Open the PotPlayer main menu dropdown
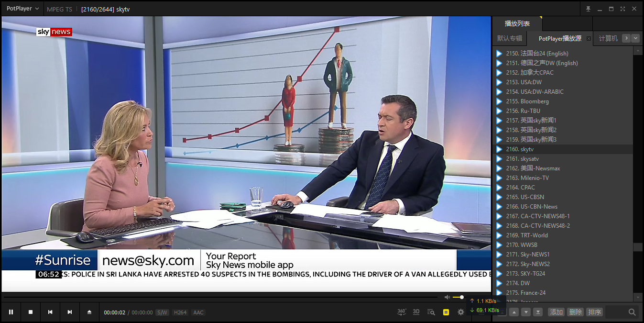The image size is (644, 323). coord(22,9)
